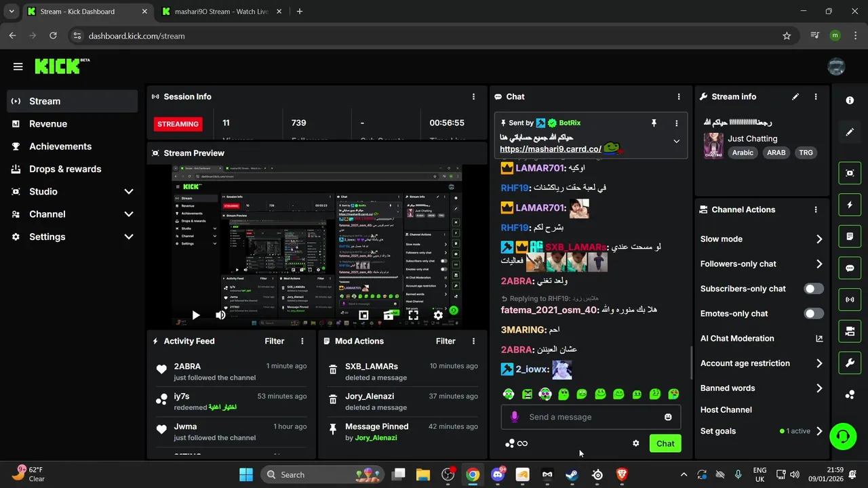This screenshot has width=868, height=488.
Task: Expand the Settings sidebar section
Action: pyautogui.click(x=129, y=237)
